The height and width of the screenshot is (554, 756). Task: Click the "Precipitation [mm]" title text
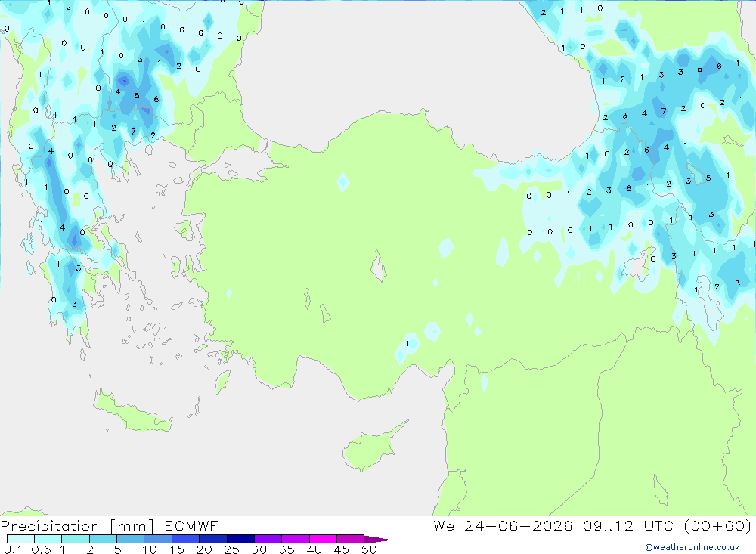click(77, 526)
